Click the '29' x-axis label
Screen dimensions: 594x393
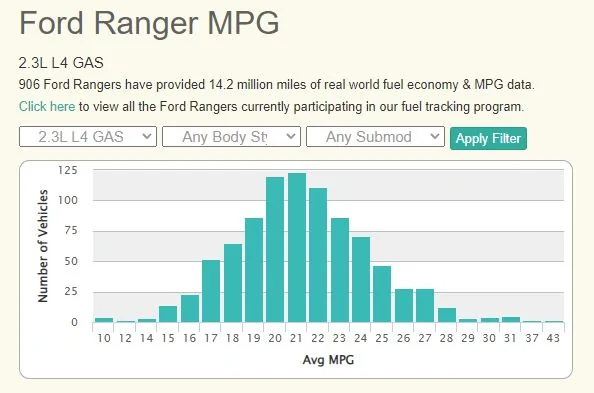click(468, 338)
